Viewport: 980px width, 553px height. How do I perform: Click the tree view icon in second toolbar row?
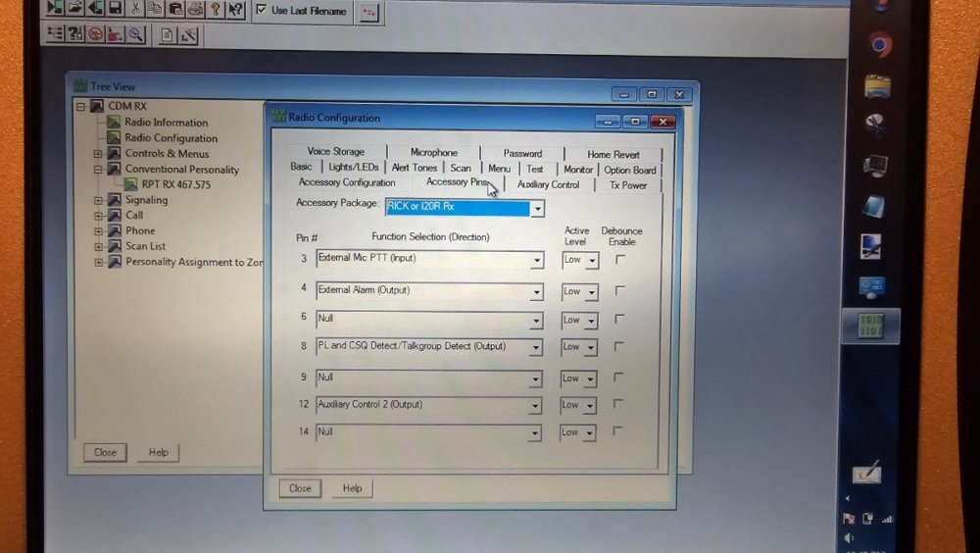click(x=56, y=34)
